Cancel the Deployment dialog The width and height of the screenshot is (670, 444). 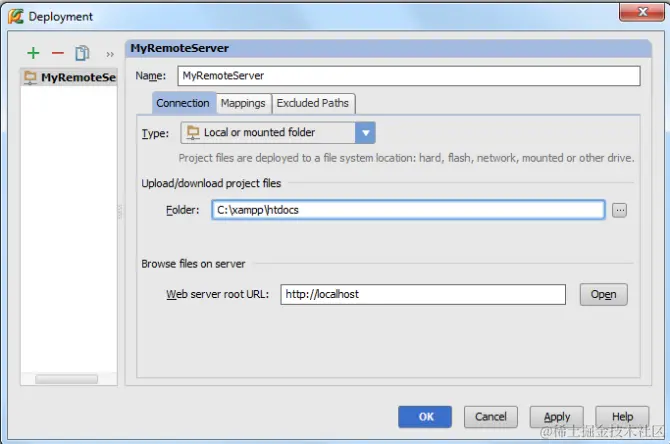point(491,417)
